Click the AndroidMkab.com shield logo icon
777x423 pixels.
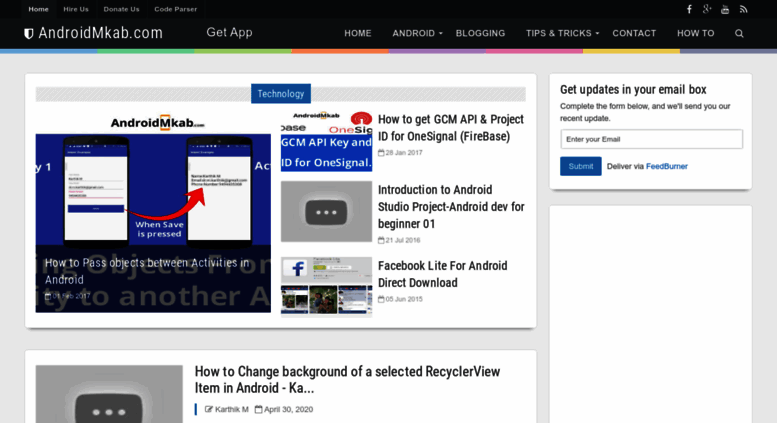pyautogui.click(x=29, y=33)
